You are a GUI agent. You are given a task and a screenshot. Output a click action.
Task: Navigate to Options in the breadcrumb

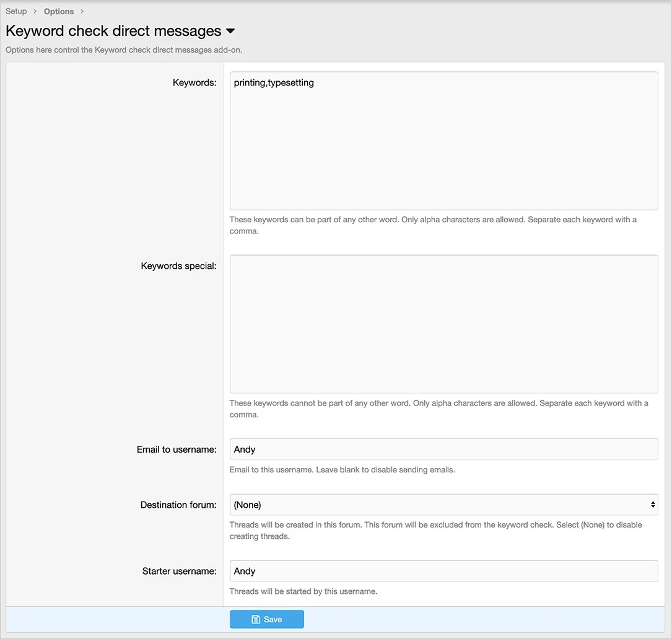59,11
